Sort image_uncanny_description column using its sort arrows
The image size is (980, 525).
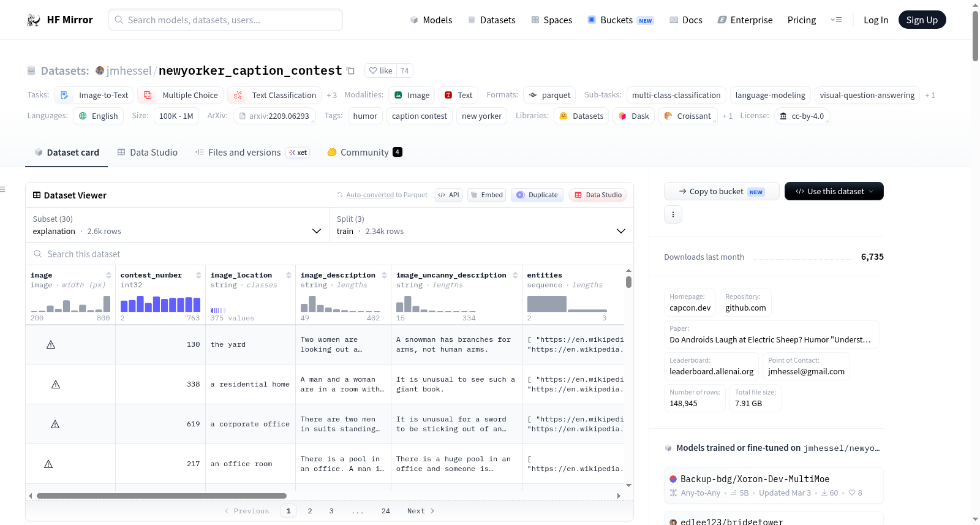(515, 275)
